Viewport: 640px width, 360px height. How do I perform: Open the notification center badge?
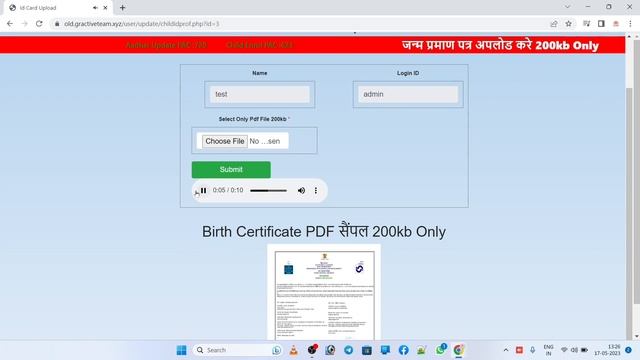629,350
